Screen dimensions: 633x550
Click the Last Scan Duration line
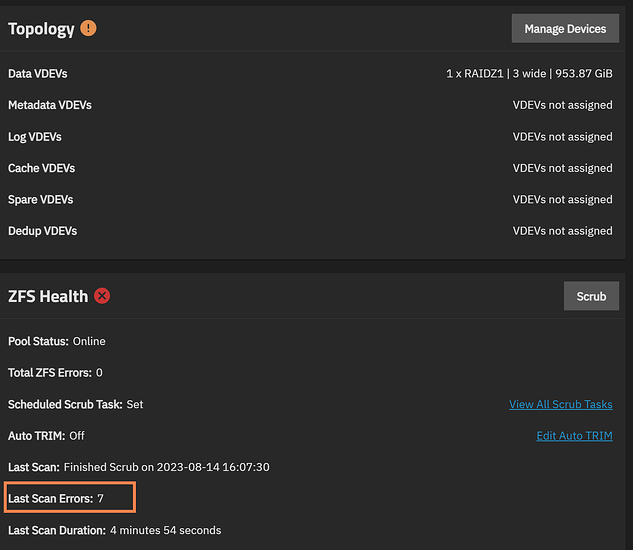114,530
